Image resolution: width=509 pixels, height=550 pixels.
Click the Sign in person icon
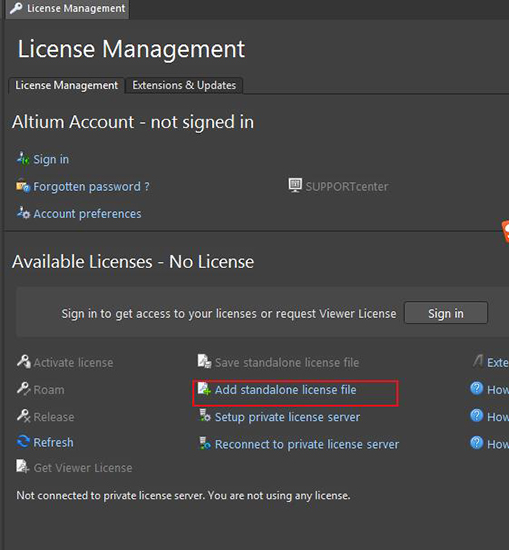(x=23, y=159)
